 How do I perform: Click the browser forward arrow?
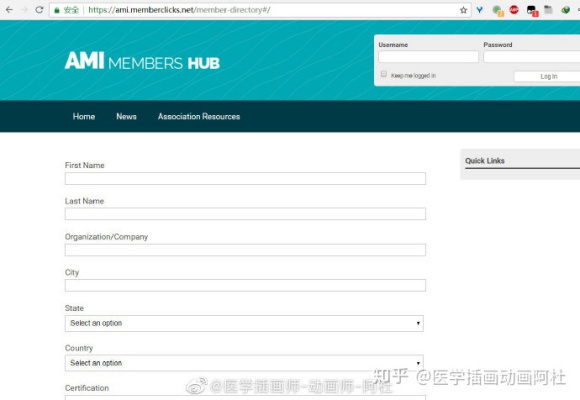[24, 10]
